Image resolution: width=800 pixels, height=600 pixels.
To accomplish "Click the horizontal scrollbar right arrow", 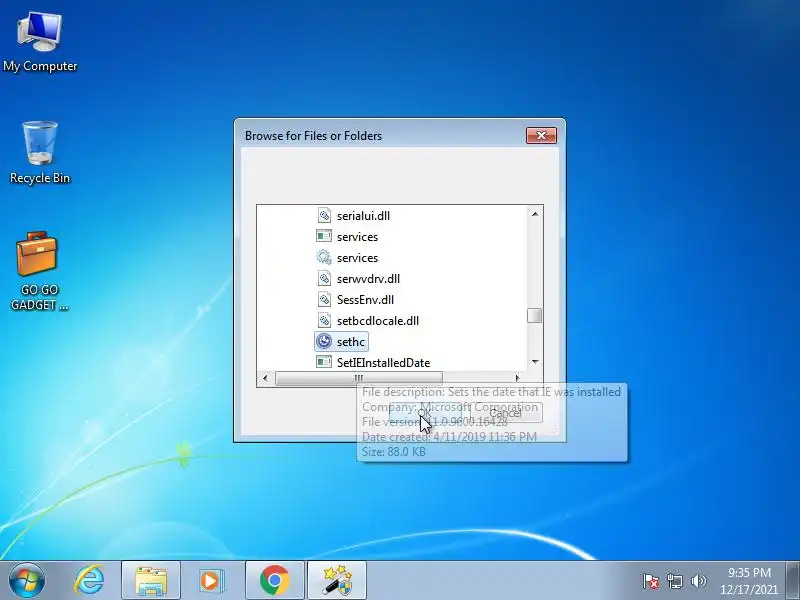I will pyautogui.click(x=517, y=378).
